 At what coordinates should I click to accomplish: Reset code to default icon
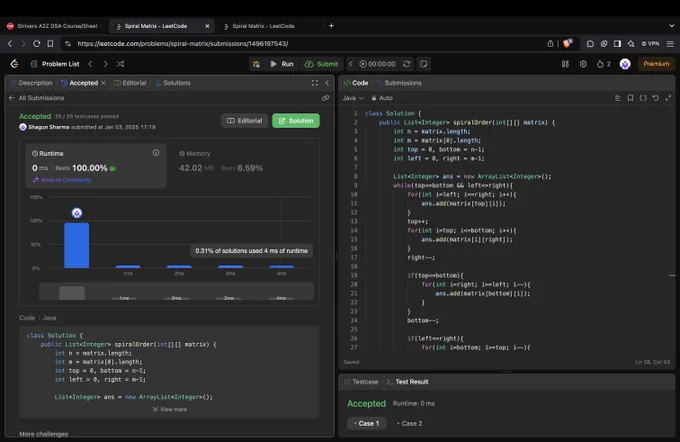click(x=656, y=98)
